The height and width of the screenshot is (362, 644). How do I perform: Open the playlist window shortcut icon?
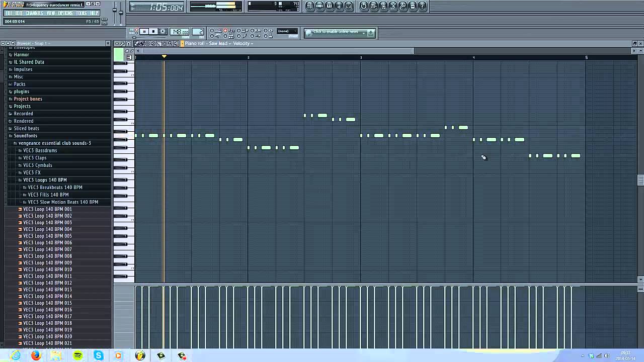click(309, 6)
